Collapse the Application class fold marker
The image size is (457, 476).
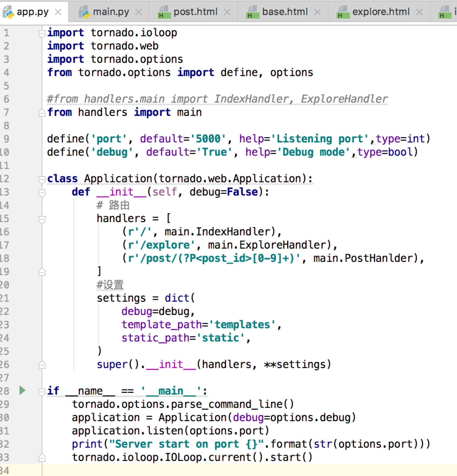[42, 179]
